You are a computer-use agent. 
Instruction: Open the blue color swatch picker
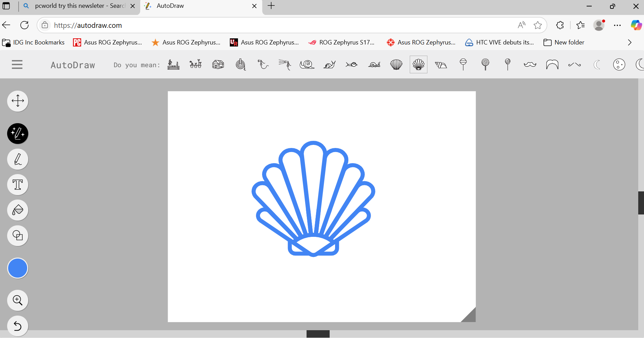(17, 268)
